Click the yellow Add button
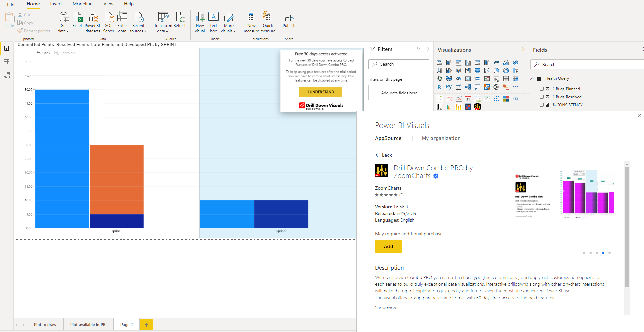644x332 pixels. coord(388,246)
